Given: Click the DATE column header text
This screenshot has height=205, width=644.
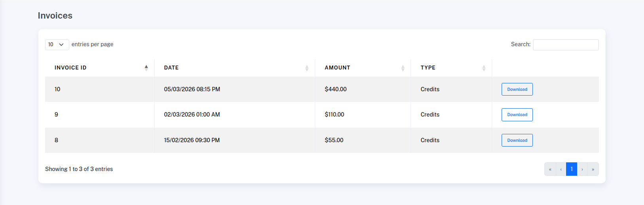Looking at the screenshot, I should point(171,68).
